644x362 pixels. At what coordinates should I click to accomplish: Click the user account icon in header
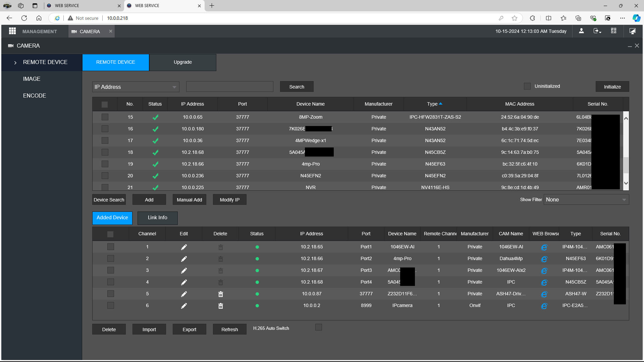581,31
